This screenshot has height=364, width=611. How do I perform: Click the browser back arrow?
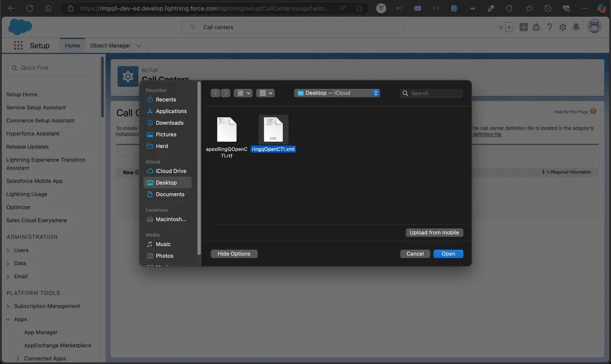[12, 8]
